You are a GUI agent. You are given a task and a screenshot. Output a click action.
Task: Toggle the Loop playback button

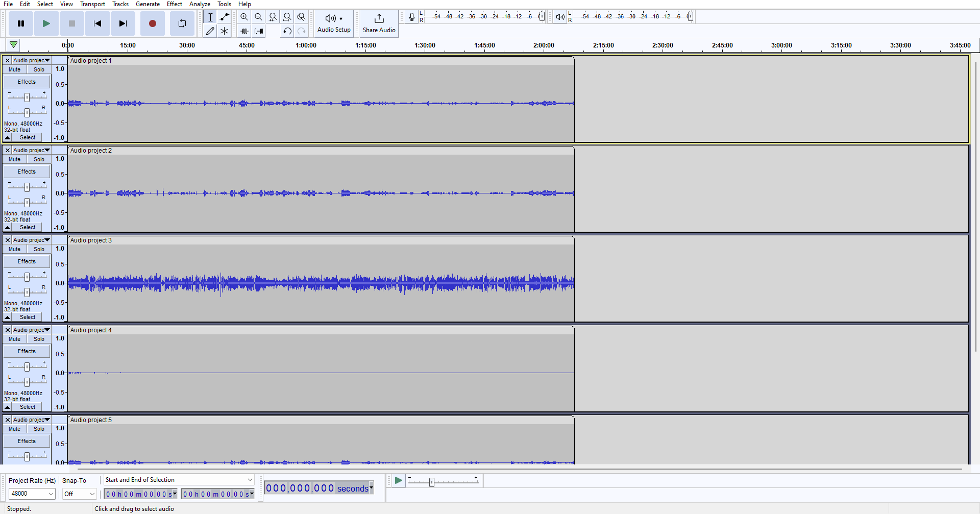pyautogui.click(x=182, y=23)
